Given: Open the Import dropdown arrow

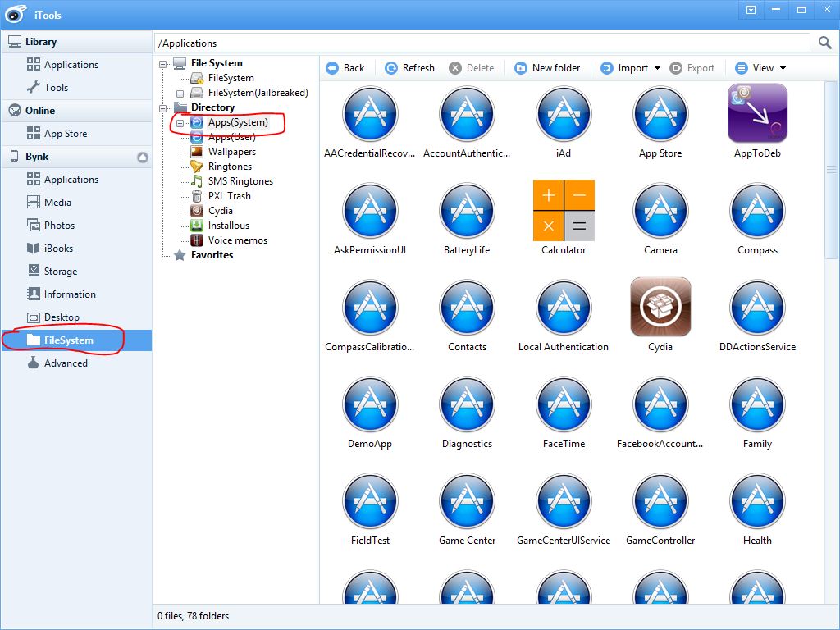Looking at the screenshot, I should (657, 68).
